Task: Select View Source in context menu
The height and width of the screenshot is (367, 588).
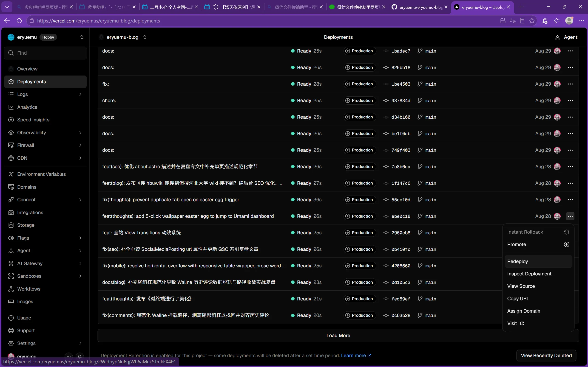Action: coord(538,286)
